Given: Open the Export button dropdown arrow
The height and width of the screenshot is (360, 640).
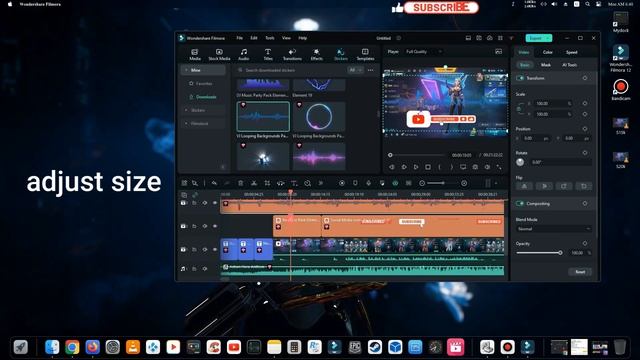Looking at the screenshot, I should (x=548, y=38).
